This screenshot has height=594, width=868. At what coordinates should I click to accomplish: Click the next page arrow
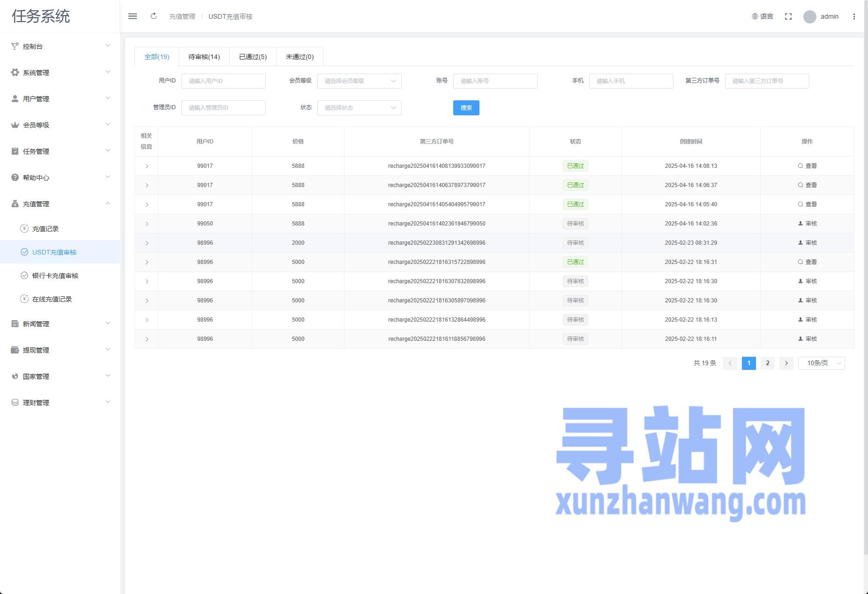point(786,363)
